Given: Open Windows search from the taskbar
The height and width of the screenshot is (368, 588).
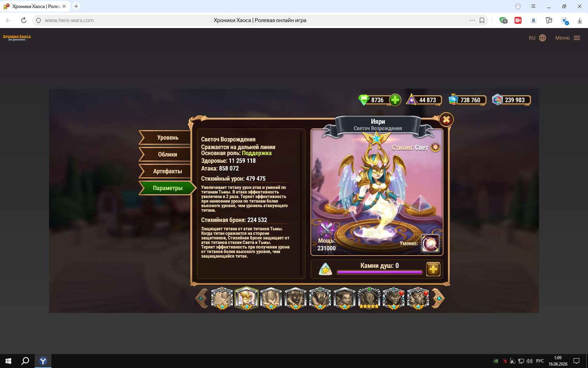Looking at the screenshot, I should pos(25,361).
